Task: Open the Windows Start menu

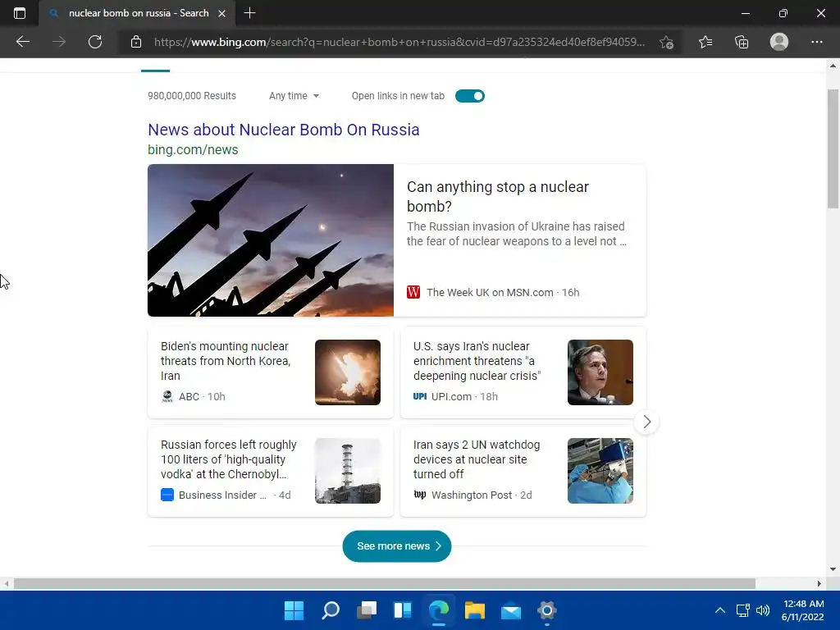Action: tap(294, 610)
